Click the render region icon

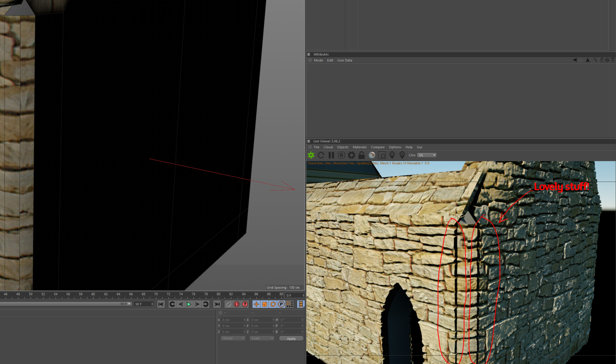click(382, 155)
